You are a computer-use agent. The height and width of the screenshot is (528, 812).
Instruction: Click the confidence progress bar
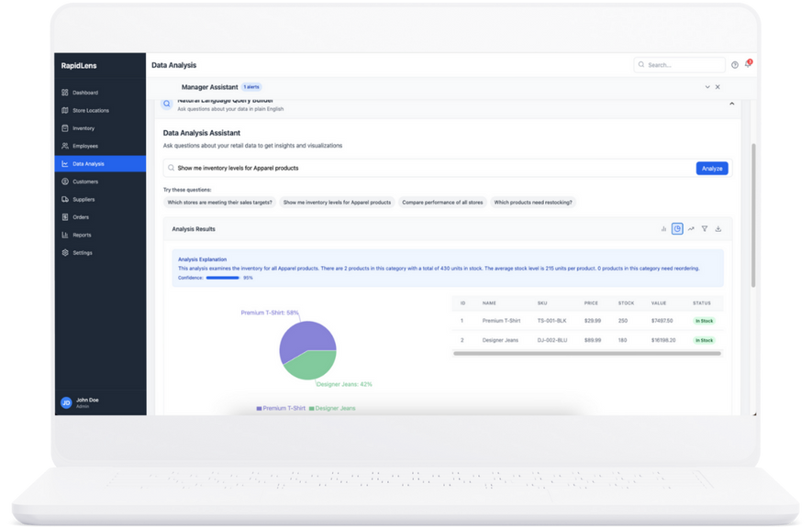223,278
